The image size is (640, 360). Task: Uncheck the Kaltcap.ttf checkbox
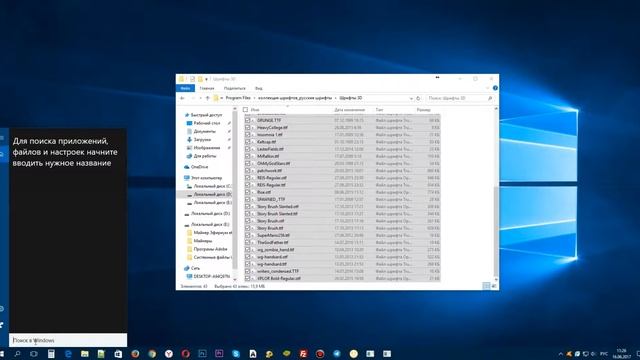[x=248, y=142]
